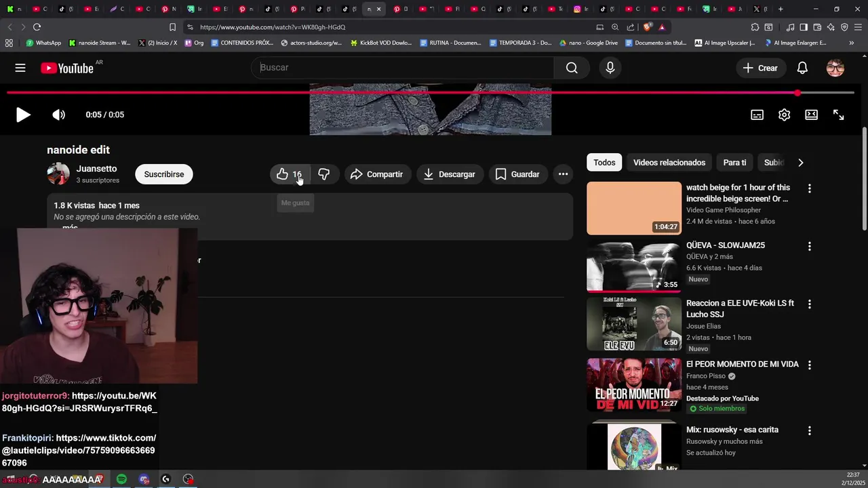Open the WhatsApp bookmark
The image size is (868, 488).
(x=43, y=43)
